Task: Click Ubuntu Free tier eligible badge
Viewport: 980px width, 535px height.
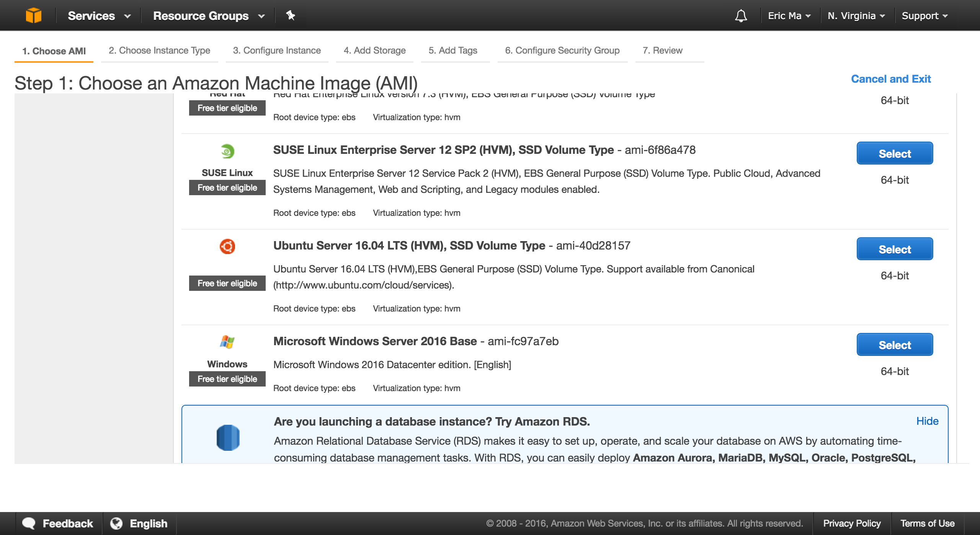Action: coord(227,283)
